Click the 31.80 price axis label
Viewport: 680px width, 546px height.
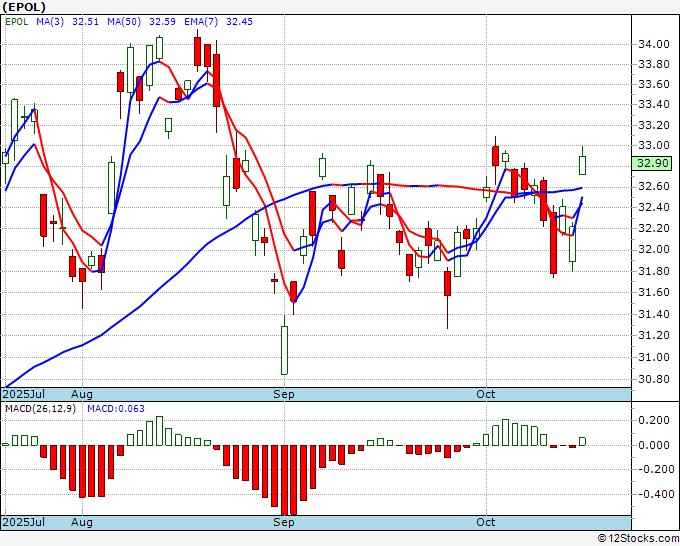click(653, 271)
